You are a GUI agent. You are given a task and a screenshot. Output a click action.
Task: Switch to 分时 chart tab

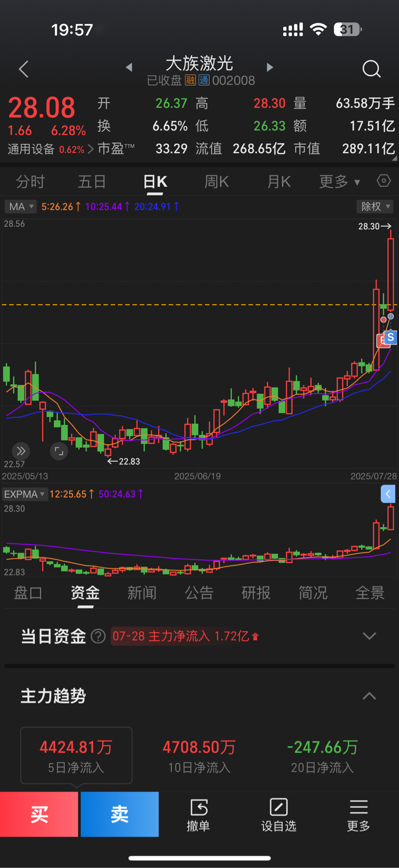point(31,182)
